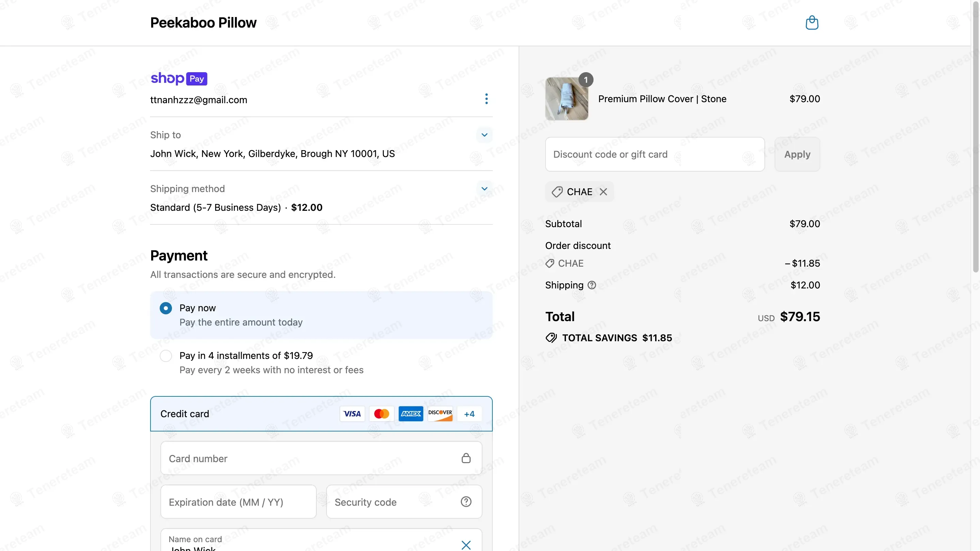Focus the Security code field
This screenshot has width=980, height=551.
click(x=404, y=502)
